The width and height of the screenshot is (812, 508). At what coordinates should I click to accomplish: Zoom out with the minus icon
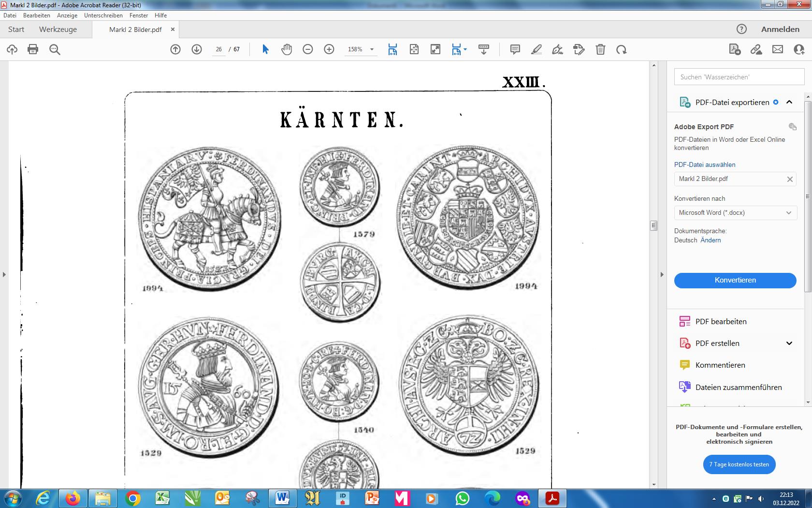coord(308,49)
